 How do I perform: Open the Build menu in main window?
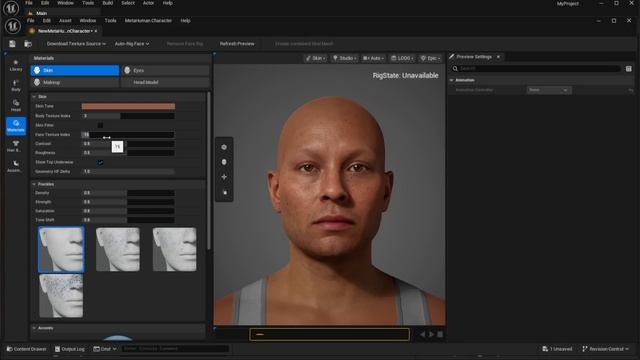(108, 3)
